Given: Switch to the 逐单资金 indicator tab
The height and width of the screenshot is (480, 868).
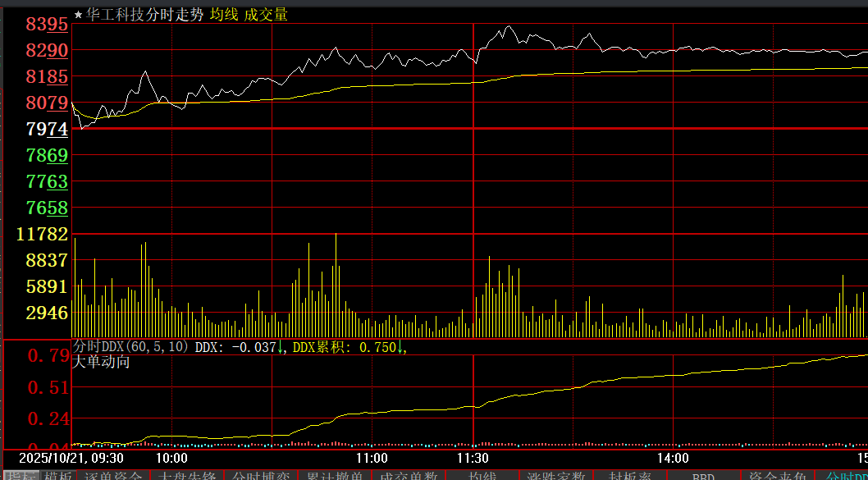Looking at the screenshot, I should pos(113,476).
